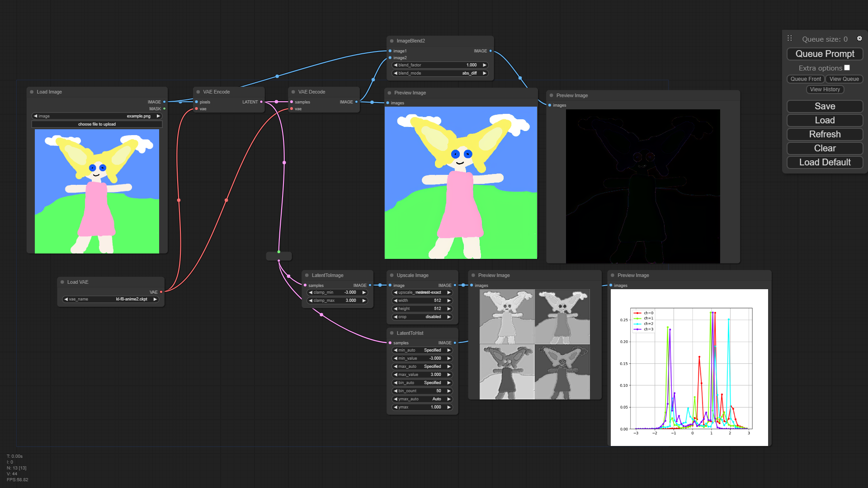Collapse the Upscale Image node via its title dot
Viewport: 868px width, 488px height.
pos(392,275)
